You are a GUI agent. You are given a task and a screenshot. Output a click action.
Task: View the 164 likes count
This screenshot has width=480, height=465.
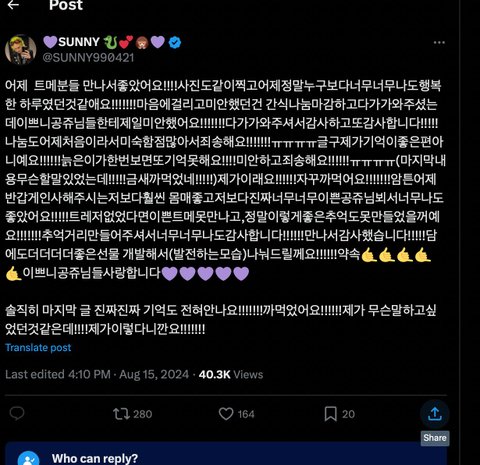[246, 414]
